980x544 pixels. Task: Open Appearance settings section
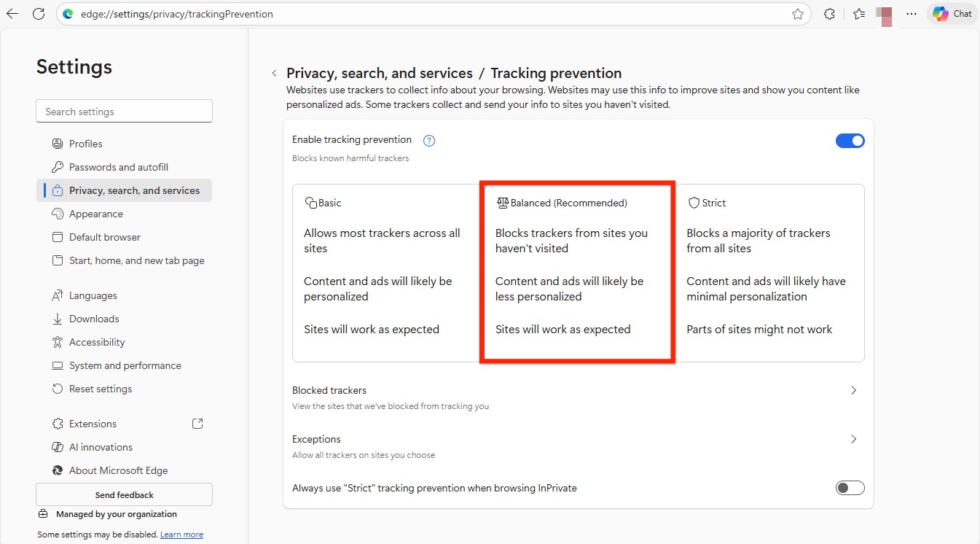pyautogui.click(x=124, y=214)
